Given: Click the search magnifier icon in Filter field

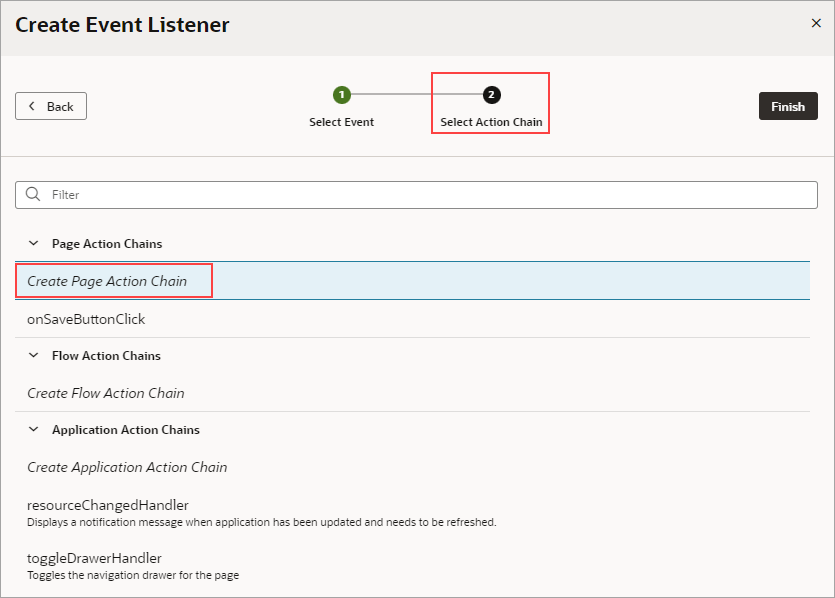Looking at the screenshot, I should tap(33, 194).
